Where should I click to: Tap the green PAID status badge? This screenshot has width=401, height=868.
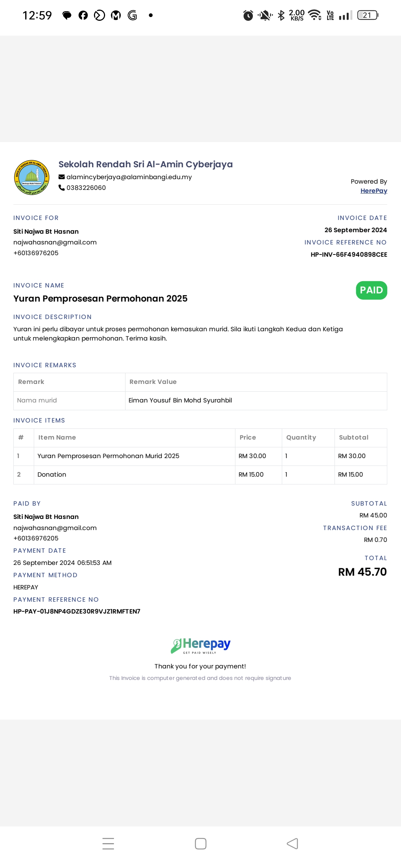click(371, 290)
